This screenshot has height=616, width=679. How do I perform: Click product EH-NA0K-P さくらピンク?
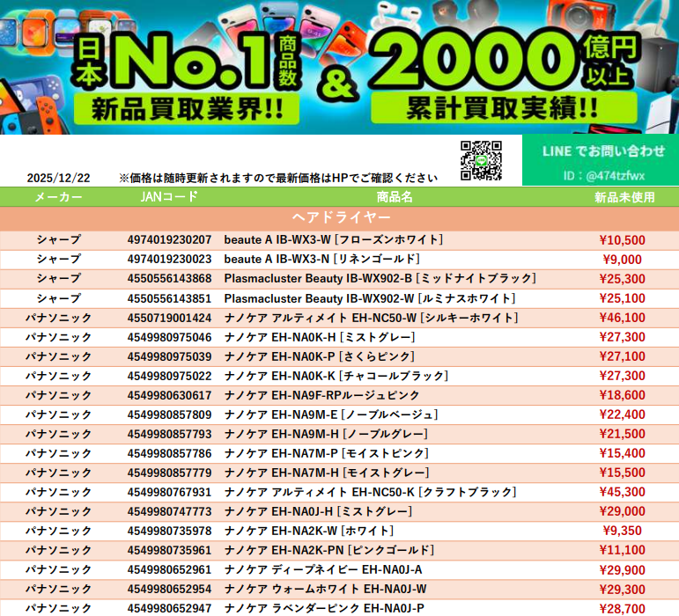(x=320, y=356)
